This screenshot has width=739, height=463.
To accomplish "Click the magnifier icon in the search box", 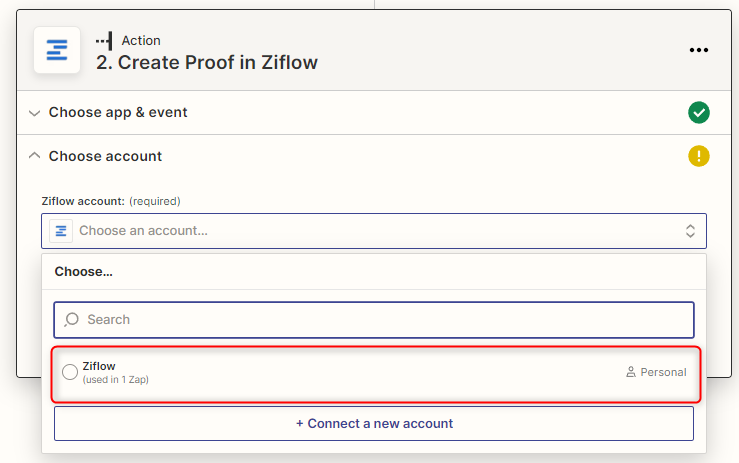I will coord(71,320).
